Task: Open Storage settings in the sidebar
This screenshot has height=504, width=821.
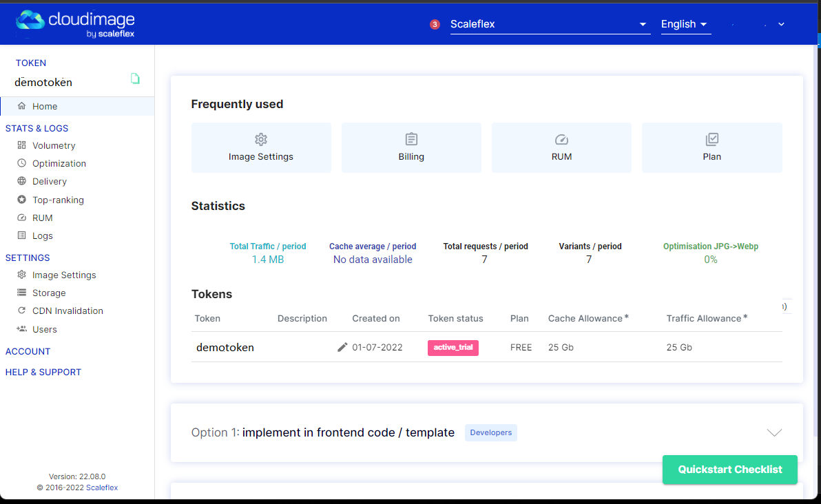Action: pyautogui.click(x=49, y=293)
